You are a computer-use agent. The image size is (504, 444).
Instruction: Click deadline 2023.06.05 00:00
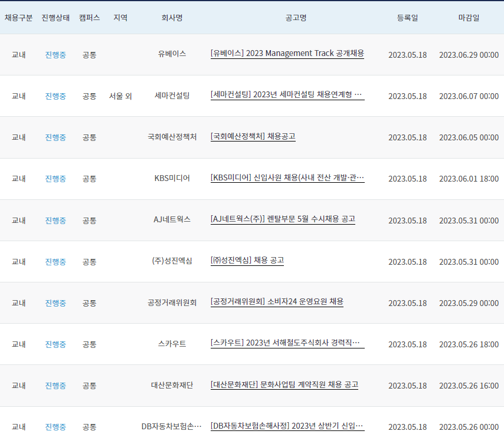469,137
